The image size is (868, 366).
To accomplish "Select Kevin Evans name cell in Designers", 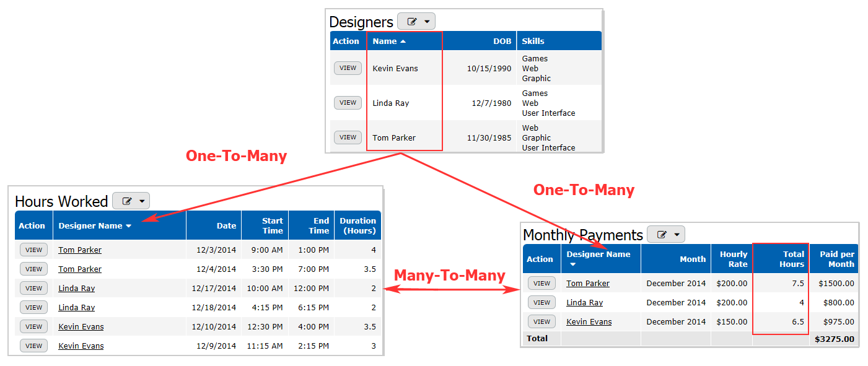I will click(395, 68).
